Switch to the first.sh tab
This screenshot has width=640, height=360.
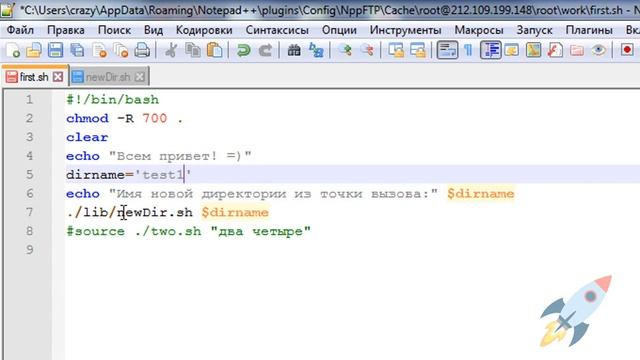tap(34, 77)
